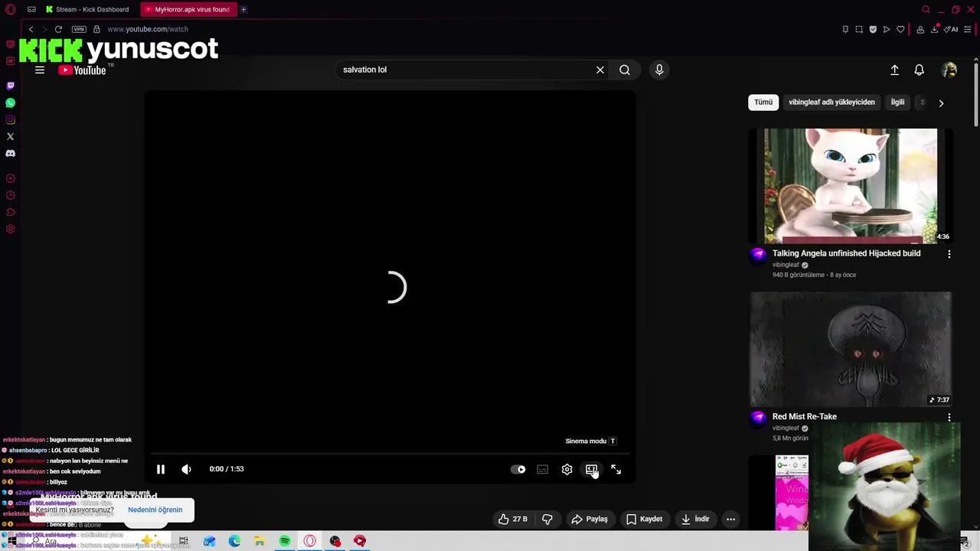Enter fullscreen in video player

tap(616, 469)
